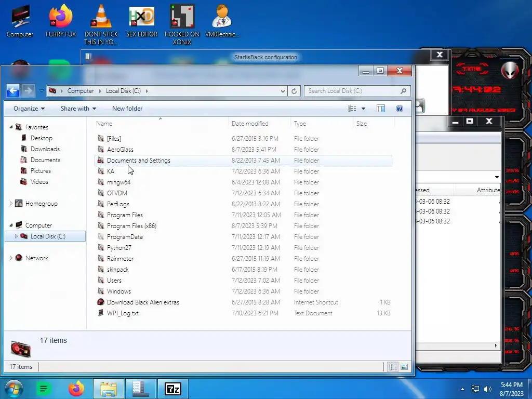The image size is (532, 399).
Task: Open the Explorer help button
Action: (x=400, y=109)
